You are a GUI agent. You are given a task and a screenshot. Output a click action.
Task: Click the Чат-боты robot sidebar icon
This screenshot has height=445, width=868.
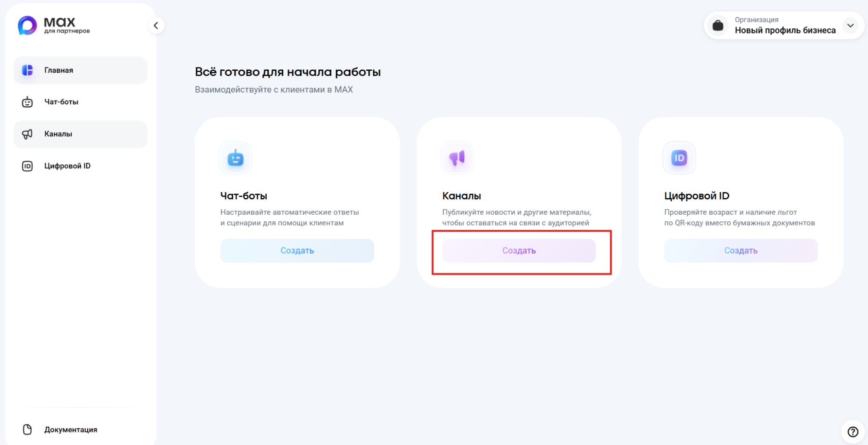27,102
